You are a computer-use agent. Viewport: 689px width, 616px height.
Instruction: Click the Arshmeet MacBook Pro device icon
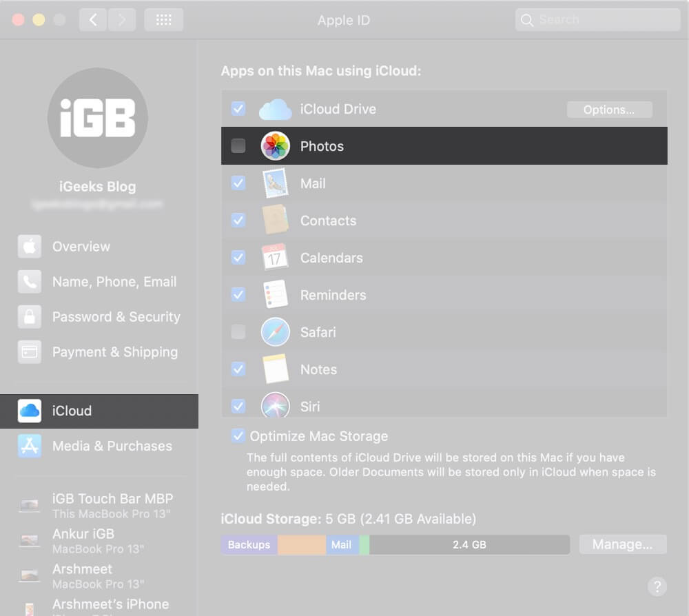pyautogui.click(x=30, y=576)
